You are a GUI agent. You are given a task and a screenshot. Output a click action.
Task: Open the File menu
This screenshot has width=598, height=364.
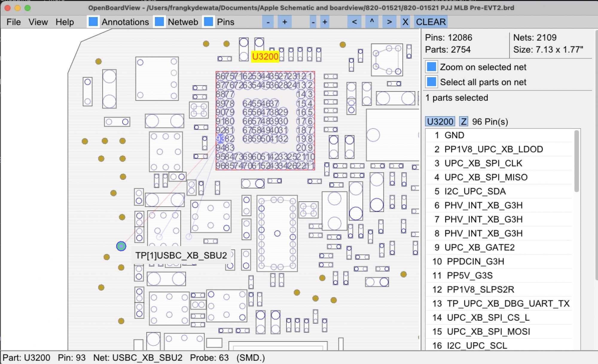pyautogui.click(x=13, y=22)
